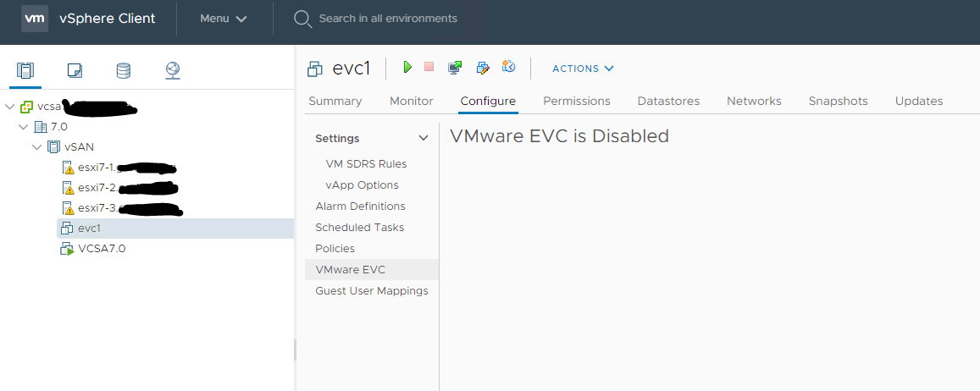
Task: Launch the VM console icon
Action: tap(456, 68)
